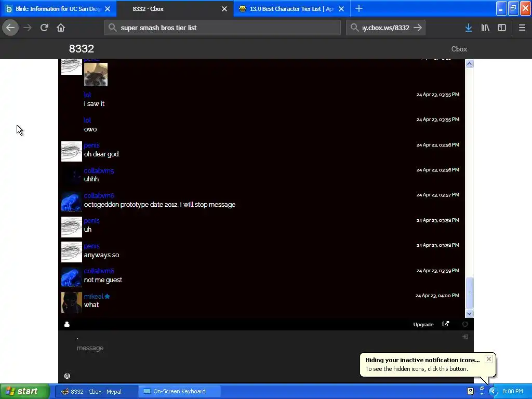Click magnifier icon in the address bar
The image size is (532, 399).
coord(112,28)
